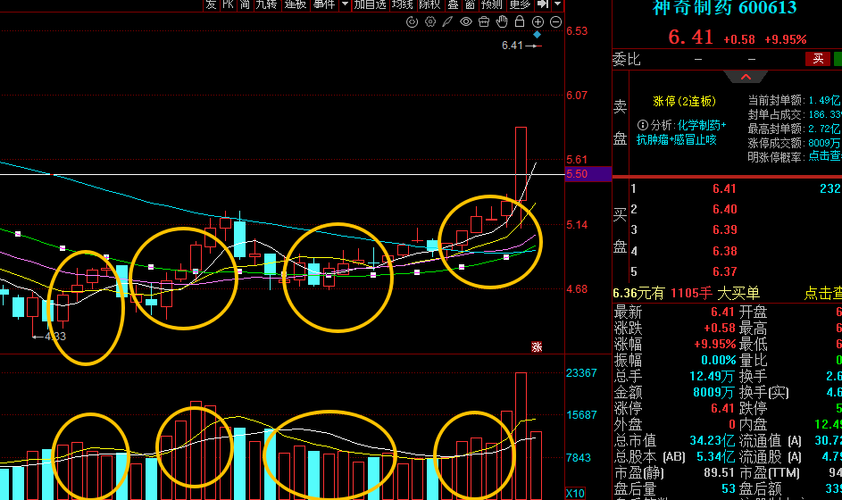Click the 窗 window button
842x500 pixels.
(470, 4)
